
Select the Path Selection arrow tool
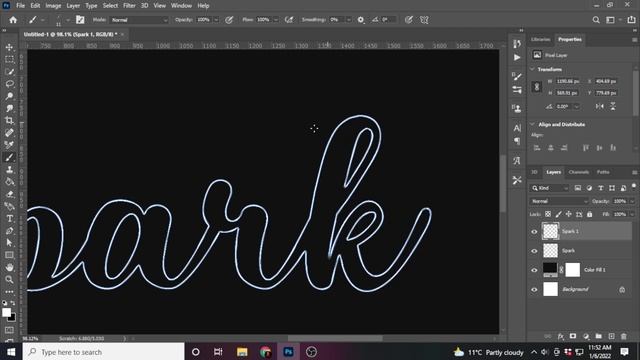(9, 243)
